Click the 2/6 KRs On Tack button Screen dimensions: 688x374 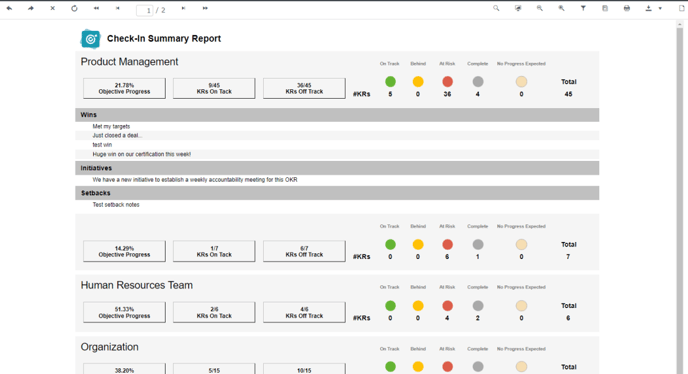(x=214, y=312)
